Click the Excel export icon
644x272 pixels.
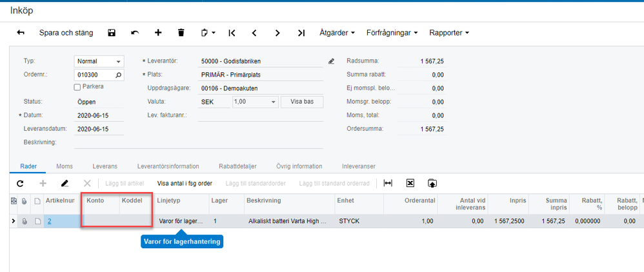tap(410, 184)
